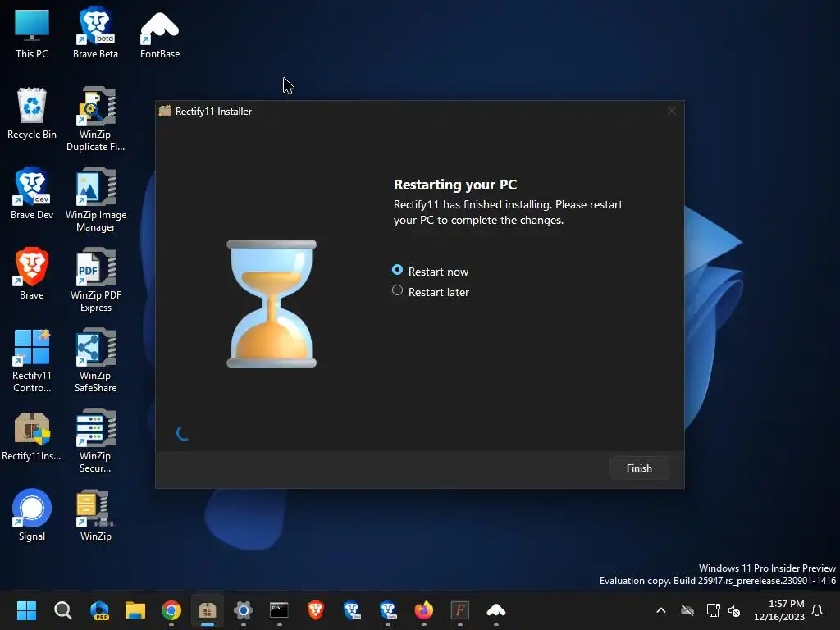
Task: Open File Explorer from the taskbar
Action: 135,610
